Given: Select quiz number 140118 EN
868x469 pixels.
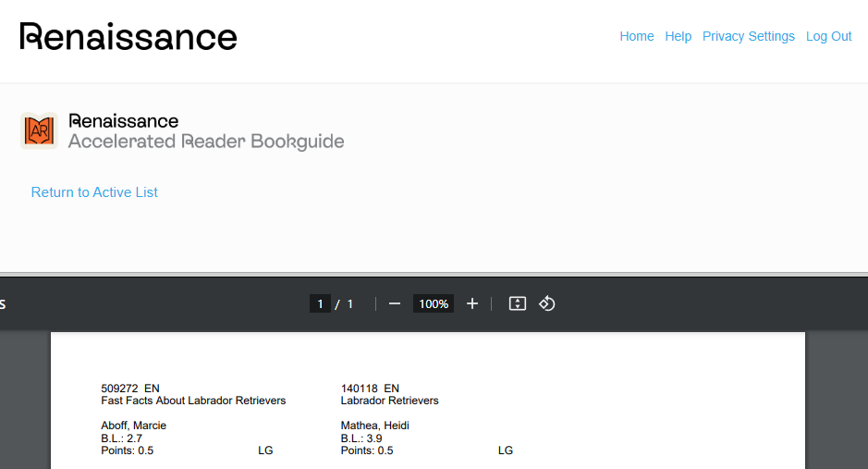Looking at the screenshot, I should (370, 389).
